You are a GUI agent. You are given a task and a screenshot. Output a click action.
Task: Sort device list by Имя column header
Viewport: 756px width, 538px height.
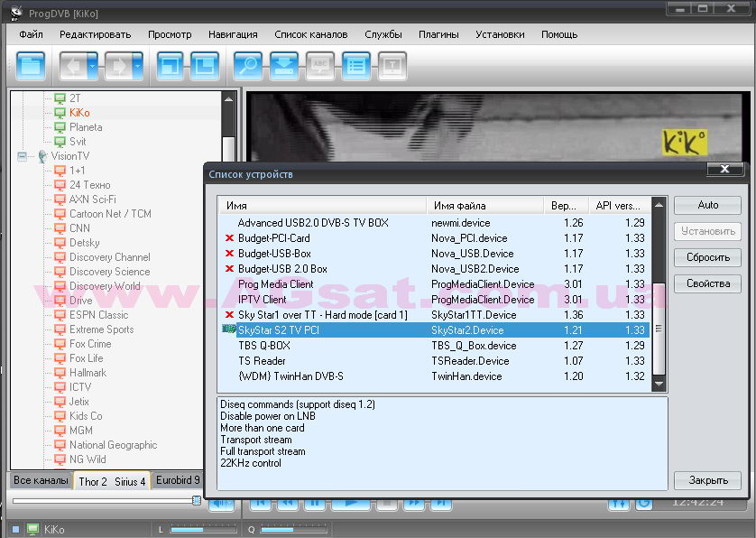pos(322,206)
